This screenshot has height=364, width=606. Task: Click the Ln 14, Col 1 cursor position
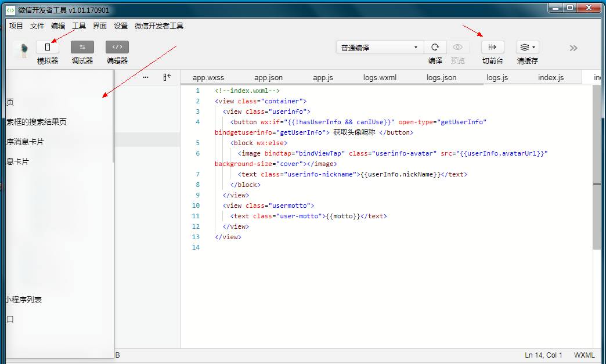[x=543, y=355]
